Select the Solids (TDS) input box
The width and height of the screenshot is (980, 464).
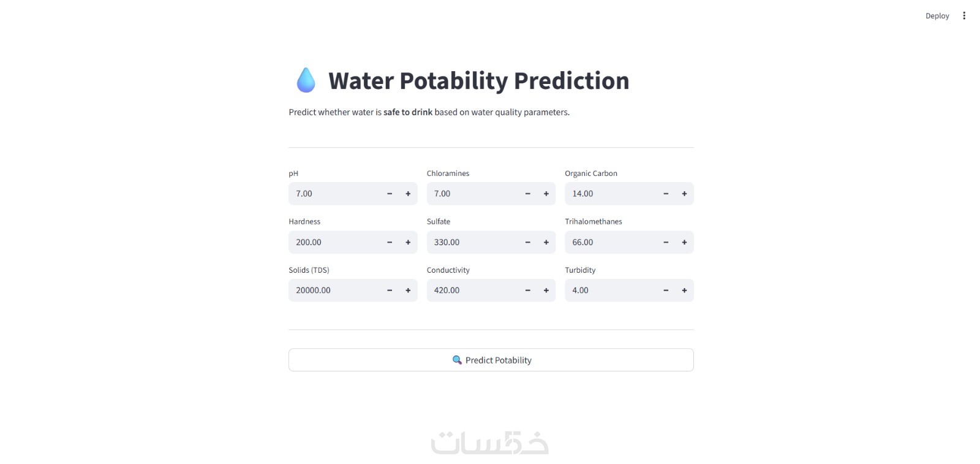[x=334, y=291]
